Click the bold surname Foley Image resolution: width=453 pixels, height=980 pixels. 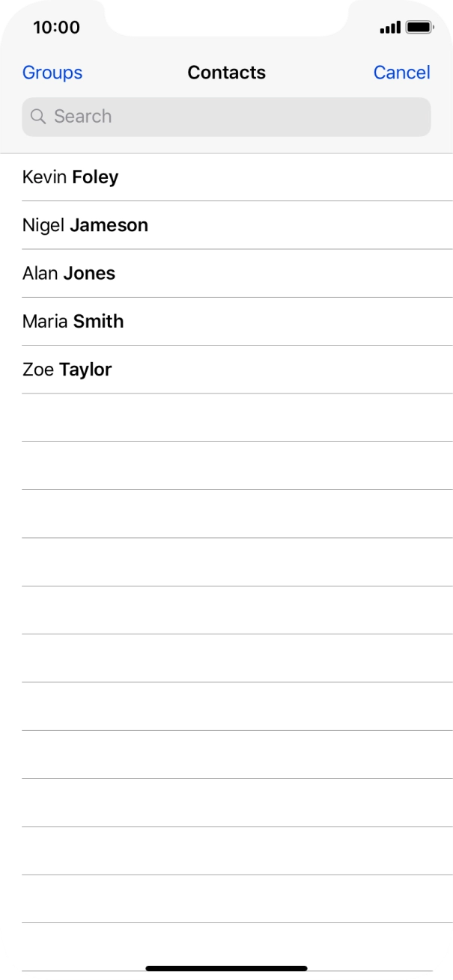tap(95, 177)
